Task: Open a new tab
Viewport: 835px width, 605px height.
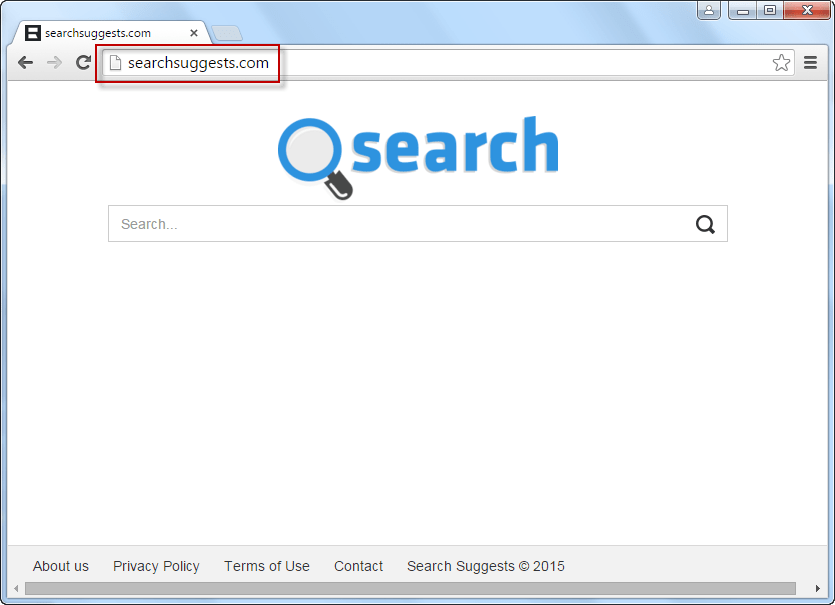Action: (227, 34)
